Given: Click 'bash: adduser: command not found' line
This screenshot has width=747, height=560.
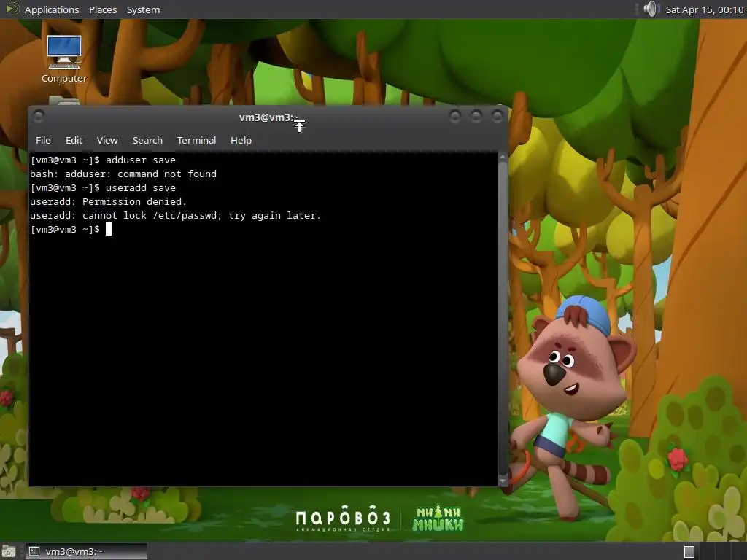Looking at the screenshot, I should point(123,174).
